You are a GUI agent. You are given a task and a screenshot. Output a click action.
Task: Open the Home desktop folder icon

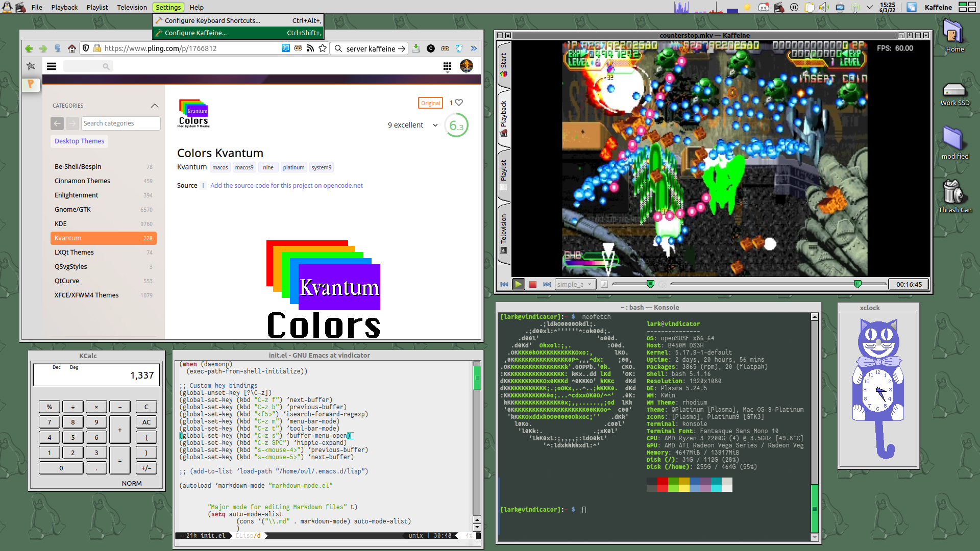pyautogui.click(x=954, y=36)
